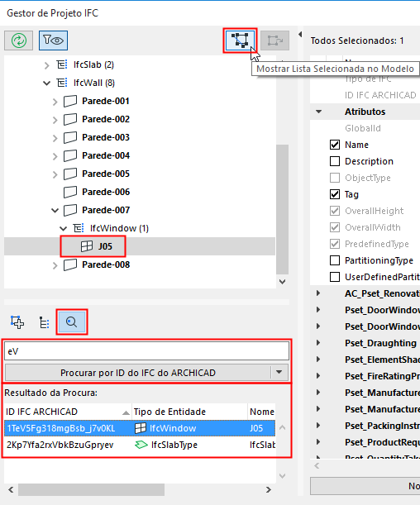Toggle the PredefinedType checkbox
The height and width of the screenshot is (505, 420).
[335, 244]
